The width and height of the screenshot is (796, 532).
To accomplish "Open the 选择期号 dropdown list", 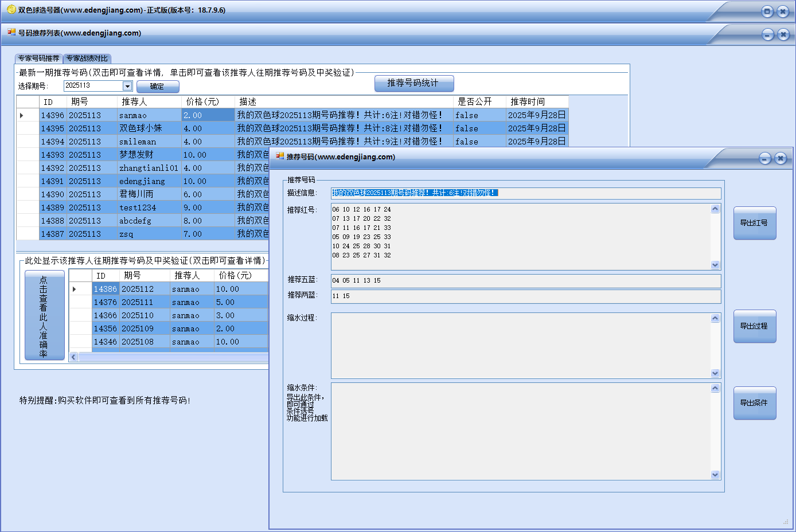I will tap(127, 86).
